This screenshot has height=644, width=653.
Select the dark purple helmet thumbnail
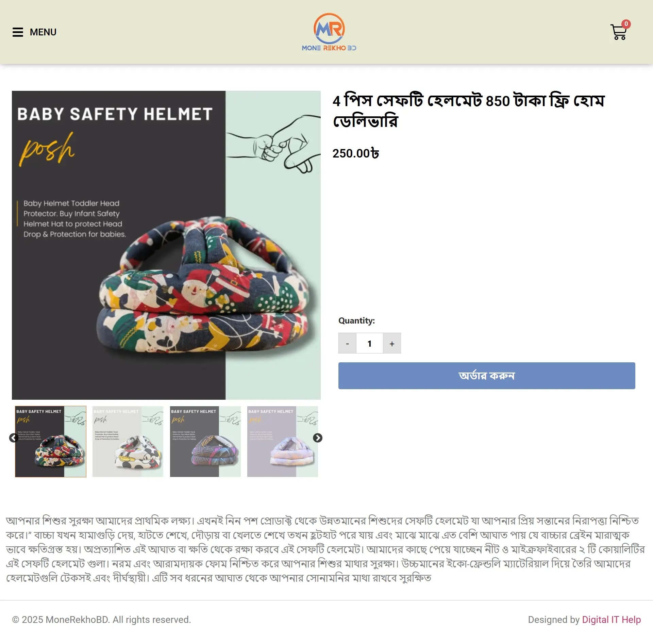[205, 442]
